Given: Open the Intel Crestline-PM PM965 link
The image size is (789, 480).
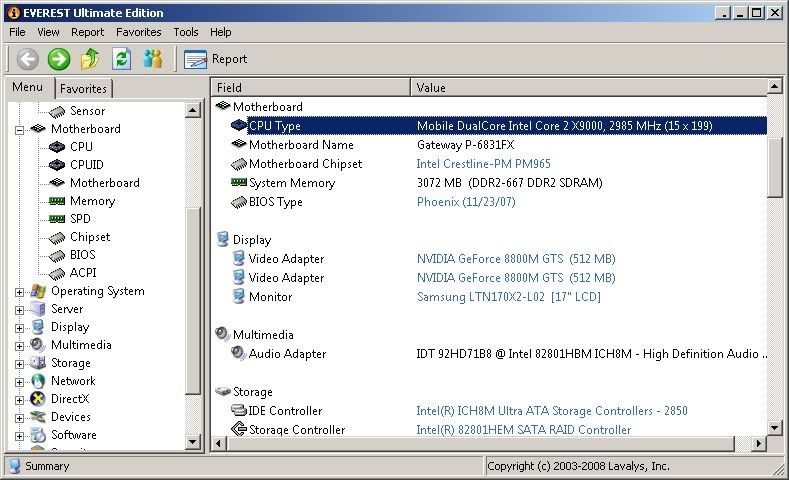Looking at the screenshot, I should click(x=484, y=164).
